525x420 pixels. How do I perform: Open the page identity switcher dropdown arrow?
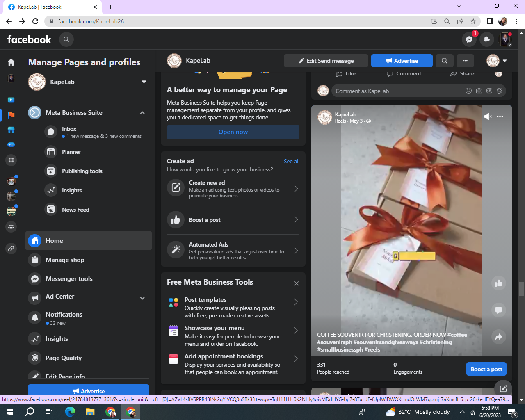[505, 61]
